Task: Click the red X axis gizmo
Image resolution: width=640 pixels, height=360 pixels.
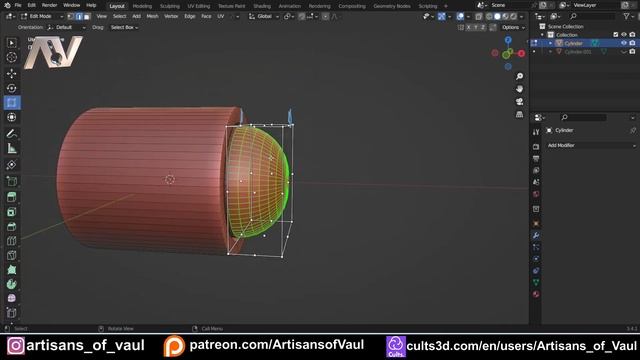Action: [x=521, y=53]
